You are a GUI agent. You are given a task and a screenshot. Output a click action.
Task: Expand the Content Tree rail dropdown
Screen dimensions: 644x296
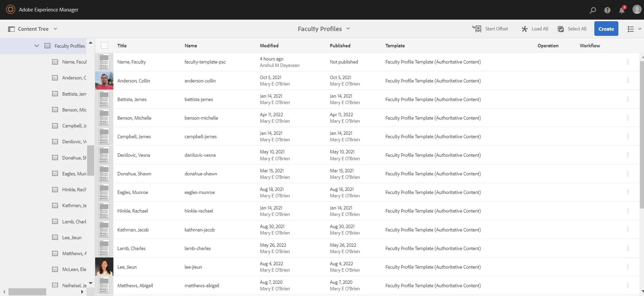[55, 29]
